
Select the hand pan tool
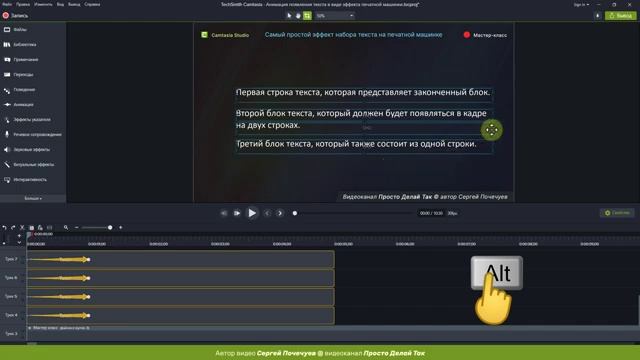pyautogui.click(x=298, y=16)
